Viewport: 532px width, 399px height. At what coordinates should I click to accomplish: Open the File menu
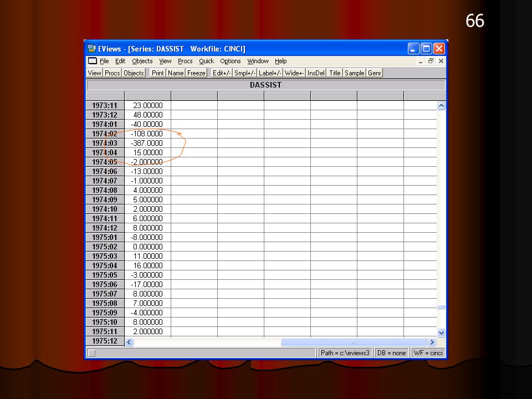click(104, 61)
